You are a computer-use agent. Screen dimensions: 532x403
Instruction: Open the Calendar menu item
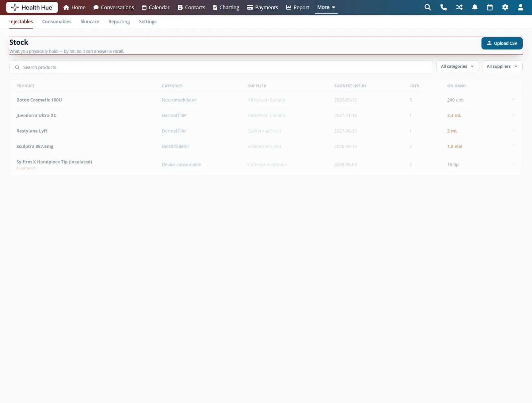coord(156,7)
